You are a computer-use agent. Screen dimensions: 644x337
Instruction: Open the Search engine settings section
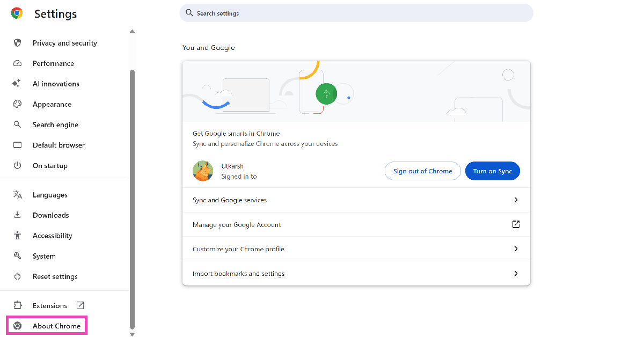55,124
